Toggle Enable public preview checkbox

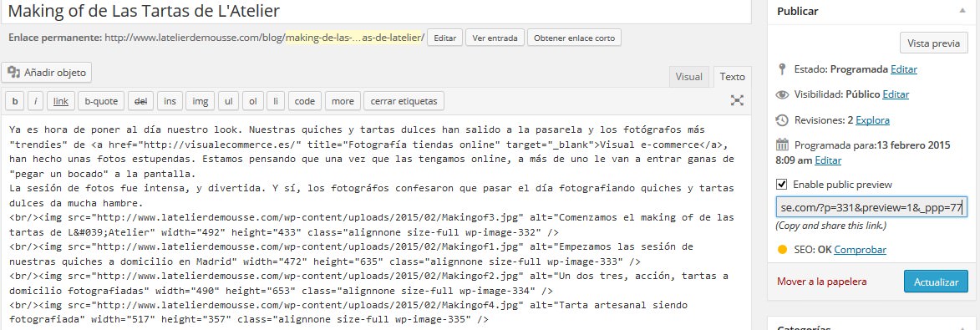[781, 185]
